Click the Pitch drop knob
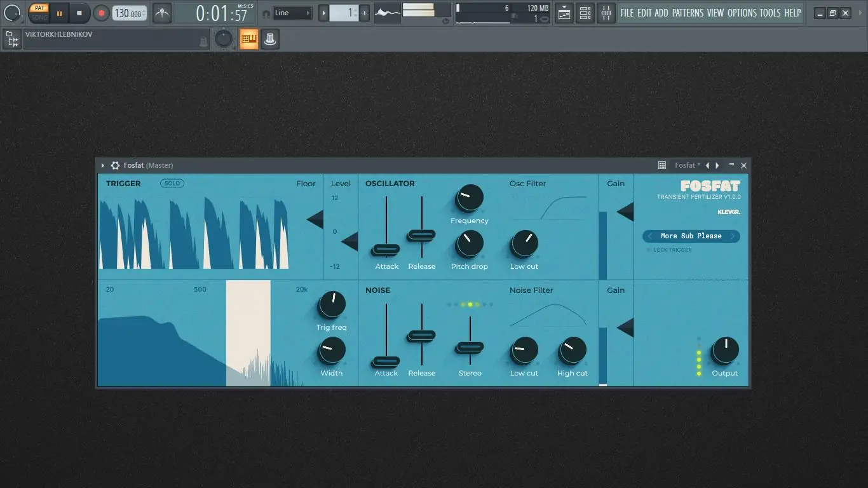This screenshot has width=868, height=488. point(470,243)
